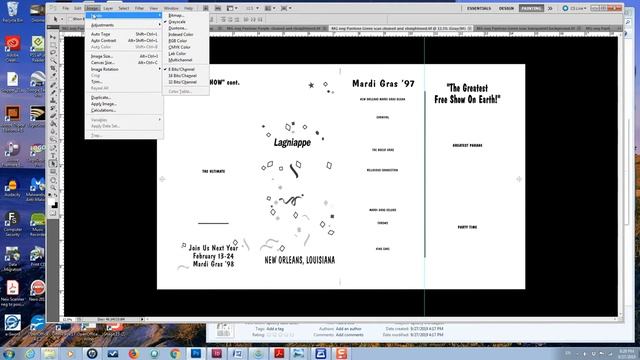Toggle Quick Mask mode icon

coord(53,213)
